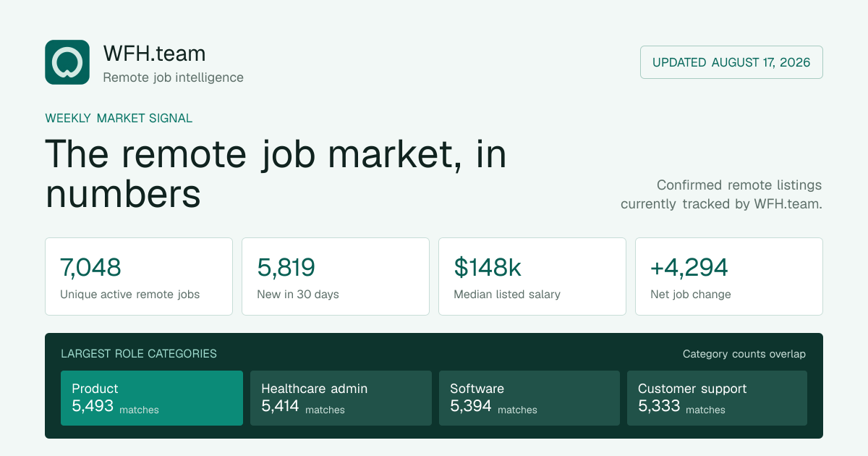This screenshot has height=456, width=868.
Task: Select the Customer support category tile
Action: [x=717, y=398]
